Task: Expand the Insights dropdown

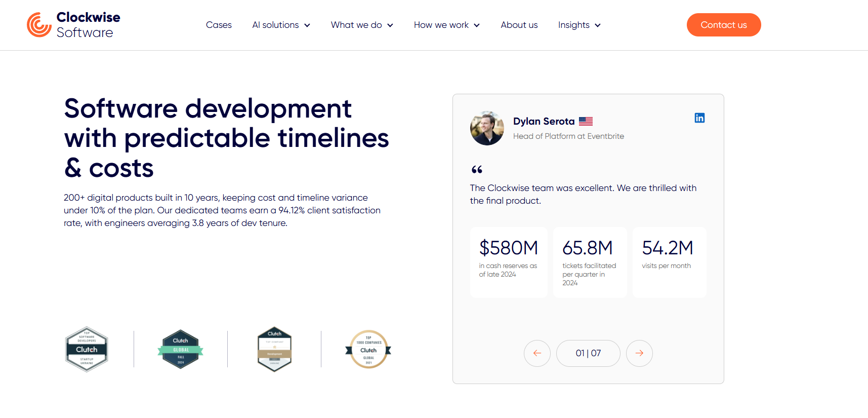Action: pyautogui.click(x=580, y=25)
